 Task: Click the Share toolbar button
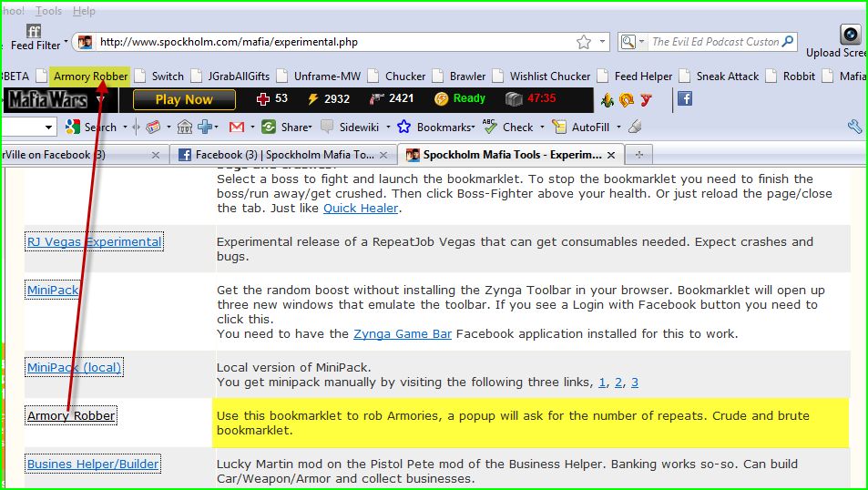click(286, 128)
